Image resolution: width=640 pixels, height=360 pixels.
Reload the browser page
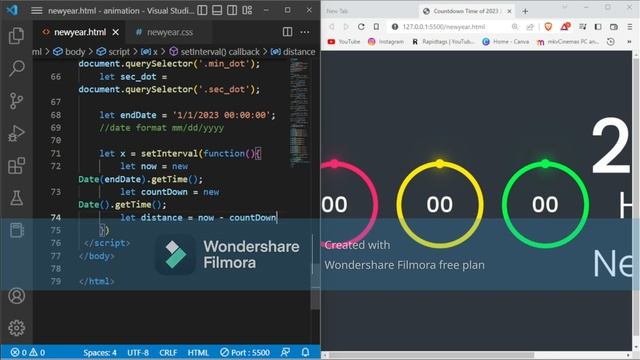pyautogui.click(x=361, y=27)
